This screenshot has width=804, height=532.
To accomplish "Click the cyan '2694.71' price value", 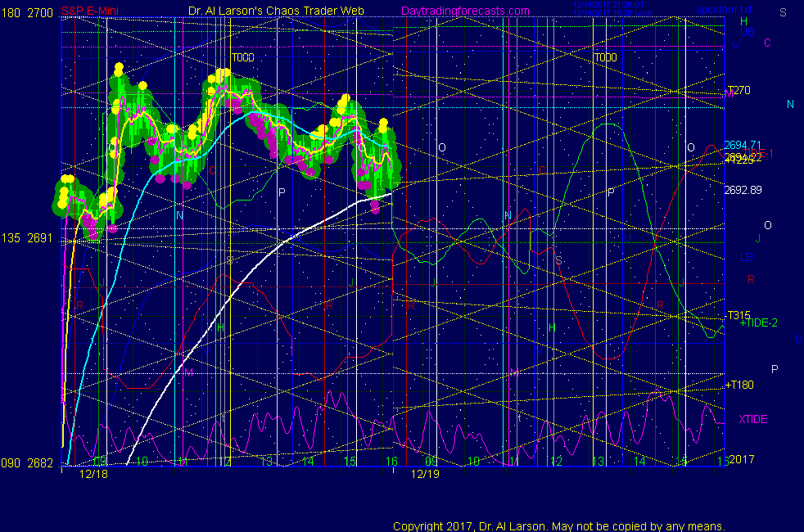I will point(743,145).
